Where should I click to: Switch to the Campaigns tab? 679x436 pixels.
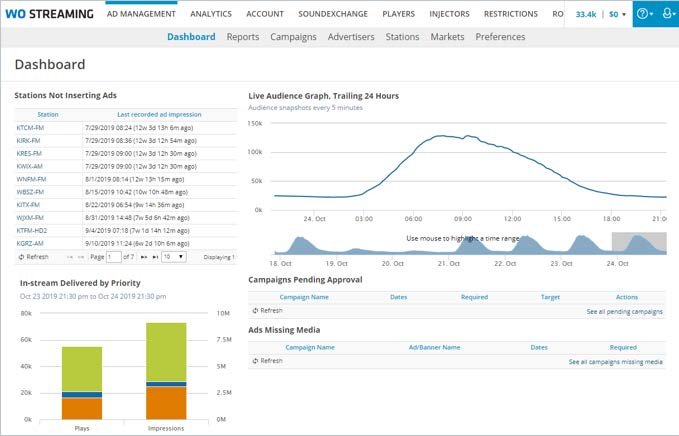(293, 37)
